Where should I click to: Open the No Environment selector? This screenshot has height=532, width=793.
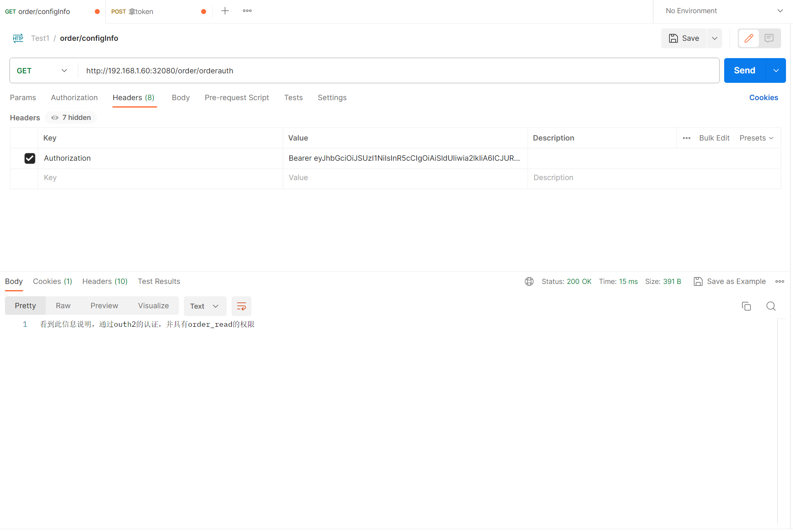(723, 11)
